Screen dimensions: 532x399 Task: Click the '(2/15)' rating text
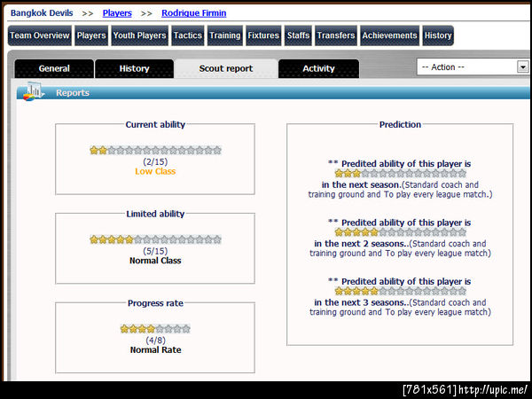(x=155, y=162)
